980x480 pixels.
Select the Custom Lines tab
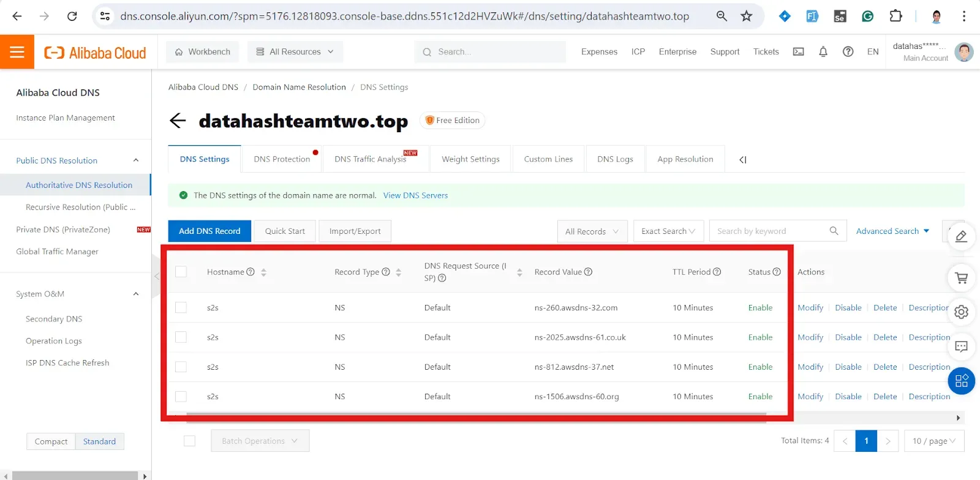pos(549,159)
